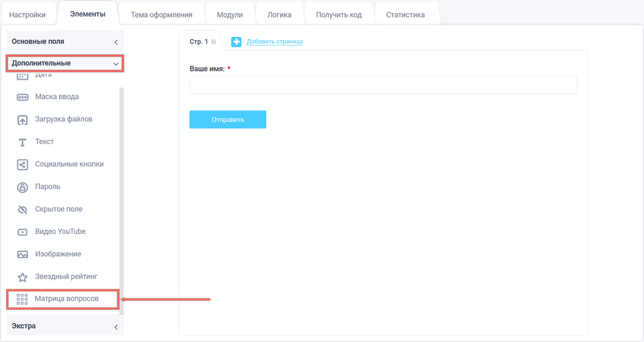
Task: Select the Image (Изображение) element icon
Action: (x=22, y=254)
